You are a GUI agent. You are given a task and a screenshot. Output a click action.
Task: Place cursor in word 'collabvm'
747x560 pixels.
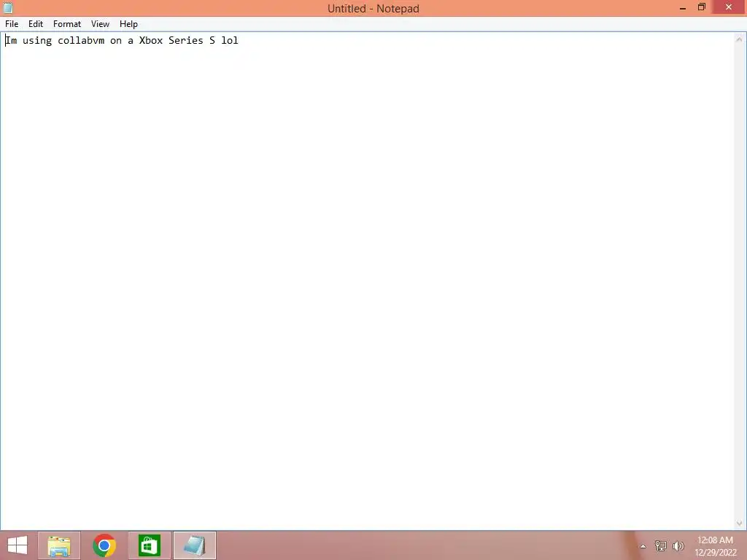click(81, 41)
